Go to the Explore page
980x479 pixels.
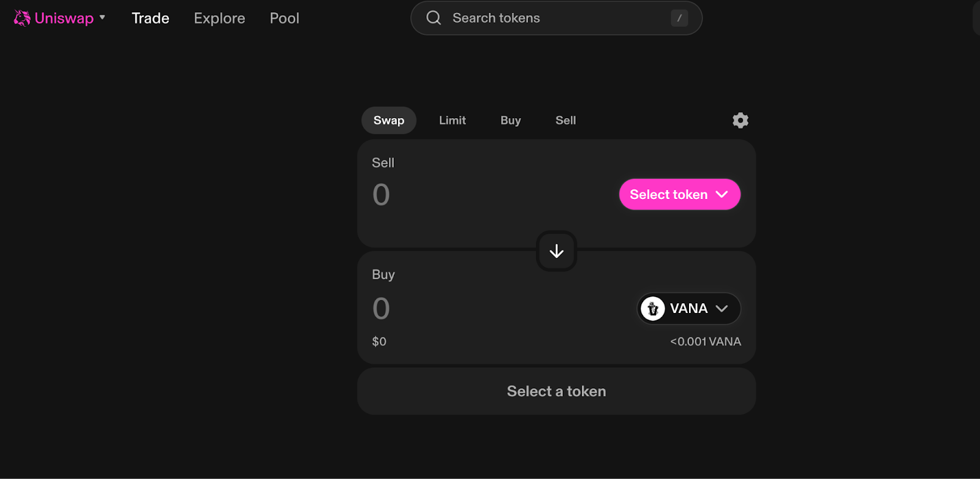pyautogui.click(x=219, y=18)
